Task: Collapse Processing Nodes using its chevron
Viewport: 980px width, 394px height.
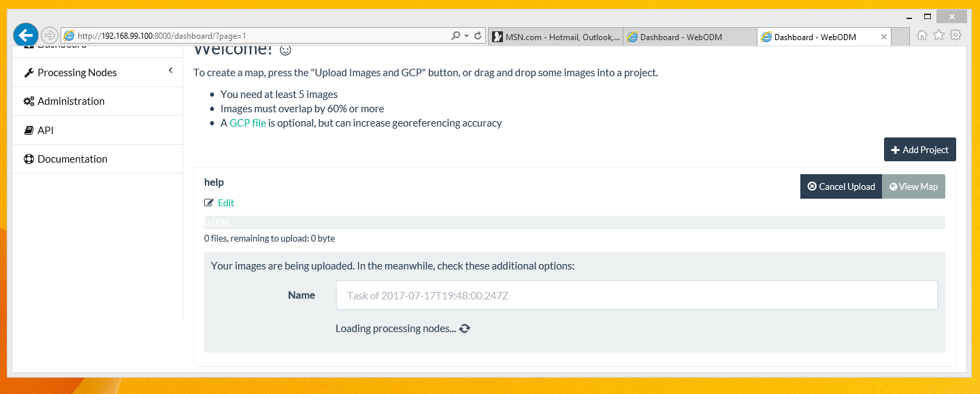Action: (x=170, y=69)
